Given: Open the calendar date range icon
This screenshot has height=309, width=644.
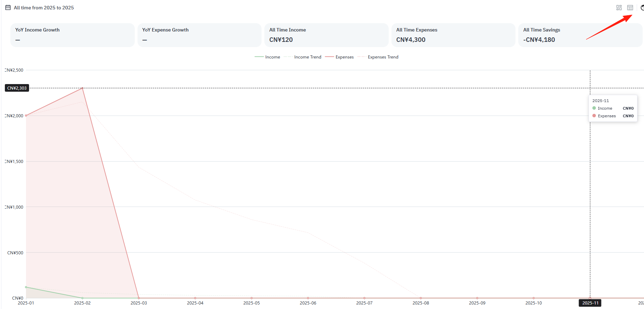Looking at the screenshot, I should point(8,7).
